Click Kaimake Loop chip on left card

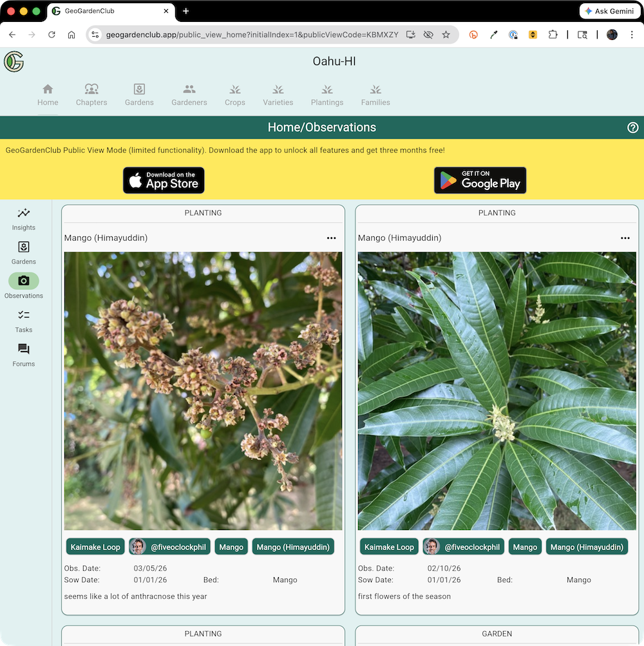(95, 547)
